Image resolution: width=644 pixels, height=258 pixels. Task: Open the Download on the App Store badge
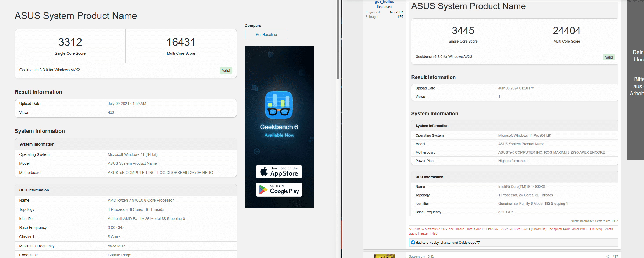(x=279, y=171)
